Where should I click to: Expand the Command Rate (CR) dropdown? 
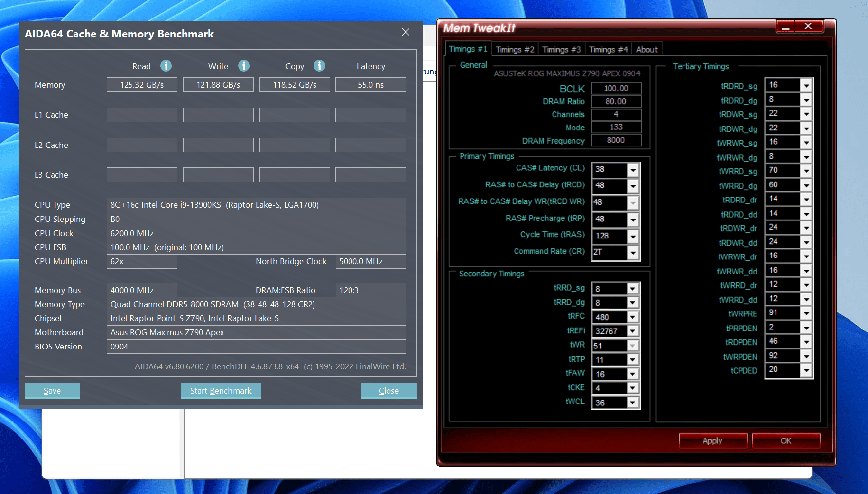point(633,253)
